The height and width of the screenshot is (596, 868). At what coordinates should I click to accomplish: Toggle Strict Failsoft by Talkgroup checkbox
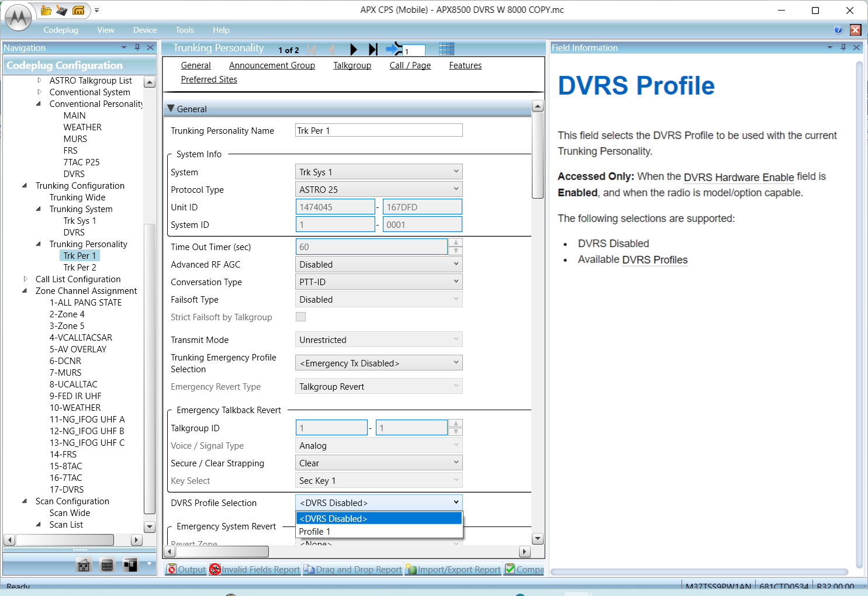301,317
